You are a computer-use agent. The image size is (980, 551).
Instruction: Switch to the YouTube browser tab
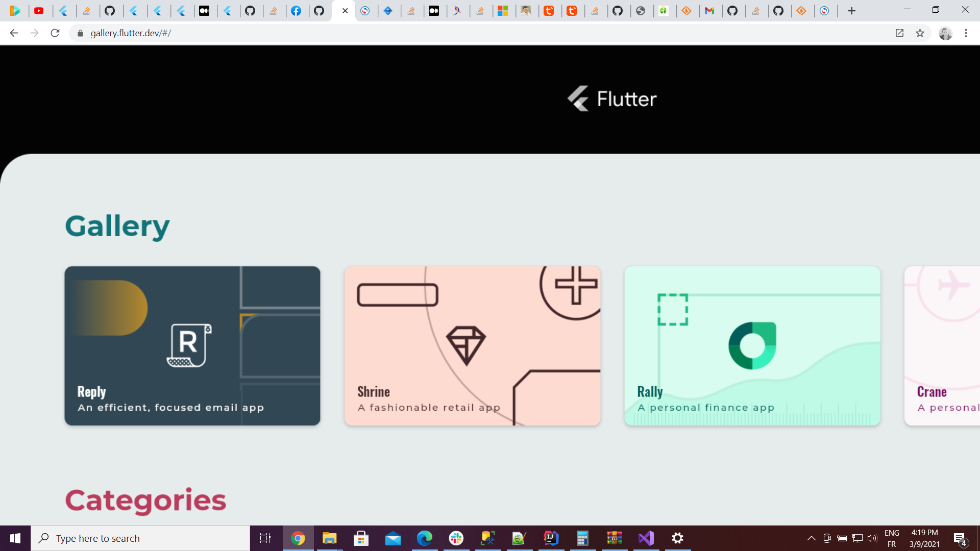point(41,11)
